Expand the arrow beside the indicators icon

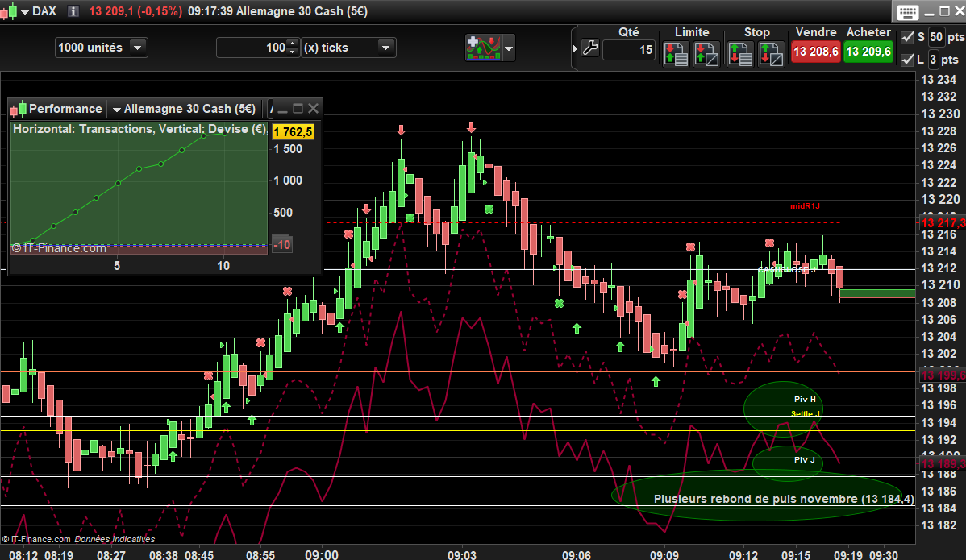point(509,48)
